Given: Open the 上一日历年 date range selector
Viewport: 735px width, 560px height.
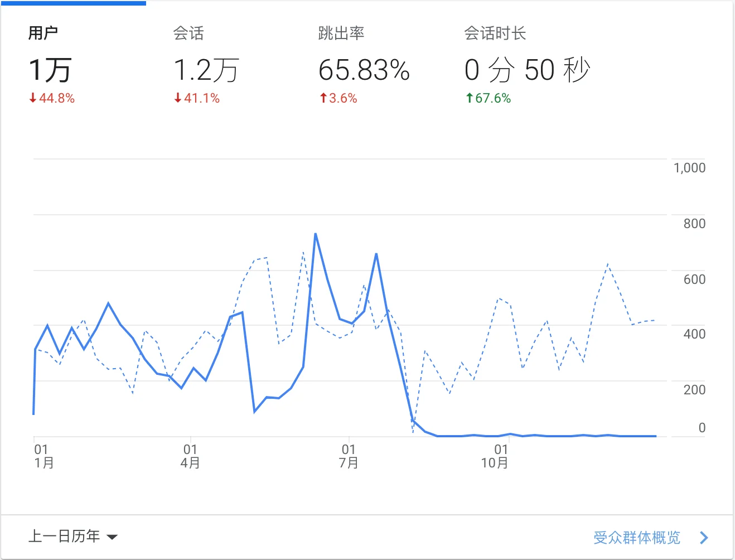Looking at the screenshot, I should [x=64, y=537].
